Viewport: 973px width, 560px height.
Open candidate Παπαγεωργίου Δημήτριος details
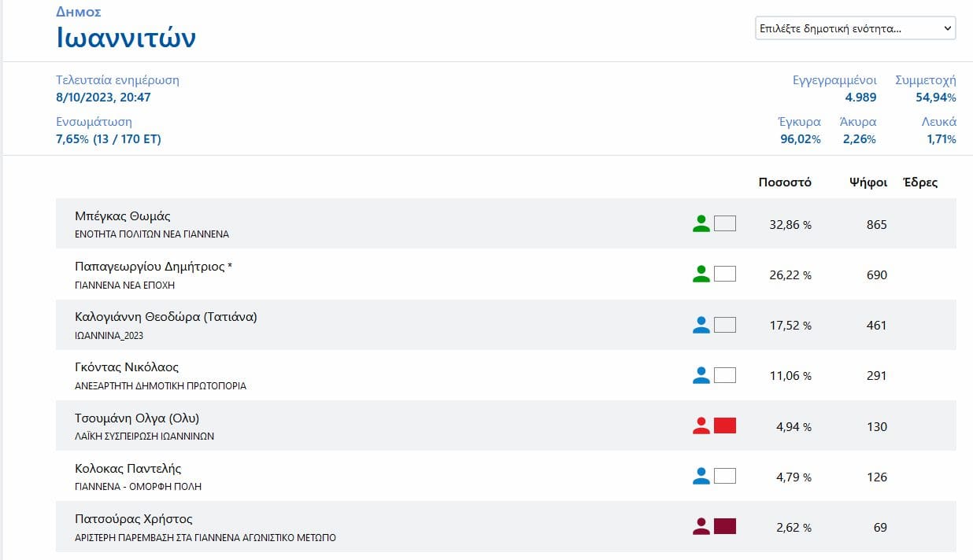point(153,267)
